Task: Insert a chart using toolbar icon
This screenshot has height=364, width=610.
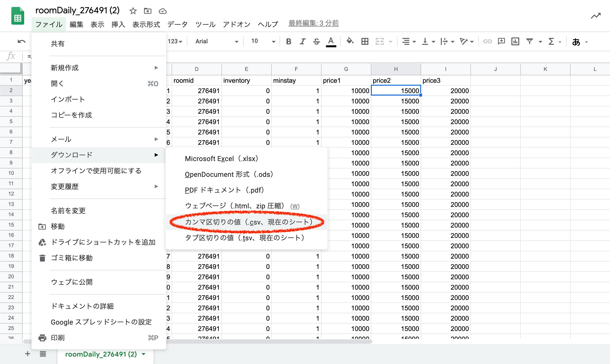Action: click(515, 41)
